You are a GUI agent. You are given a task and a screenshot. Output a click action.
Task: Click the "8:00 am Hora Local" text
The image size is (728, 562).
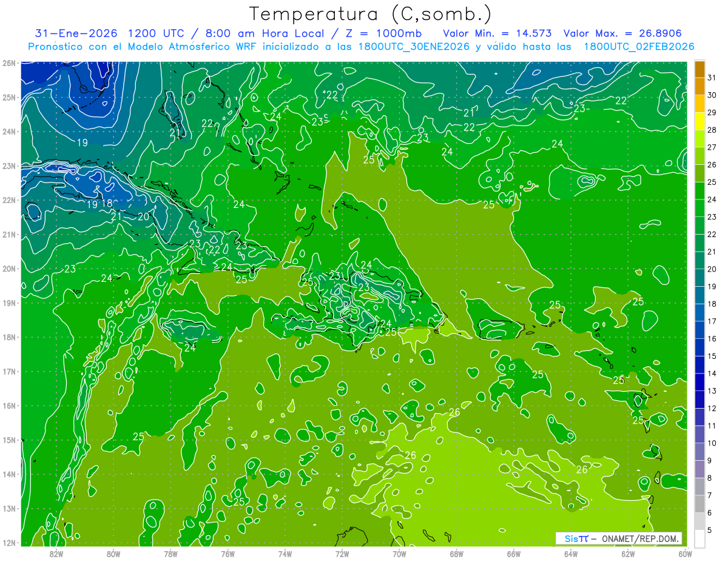click(263, 33)
